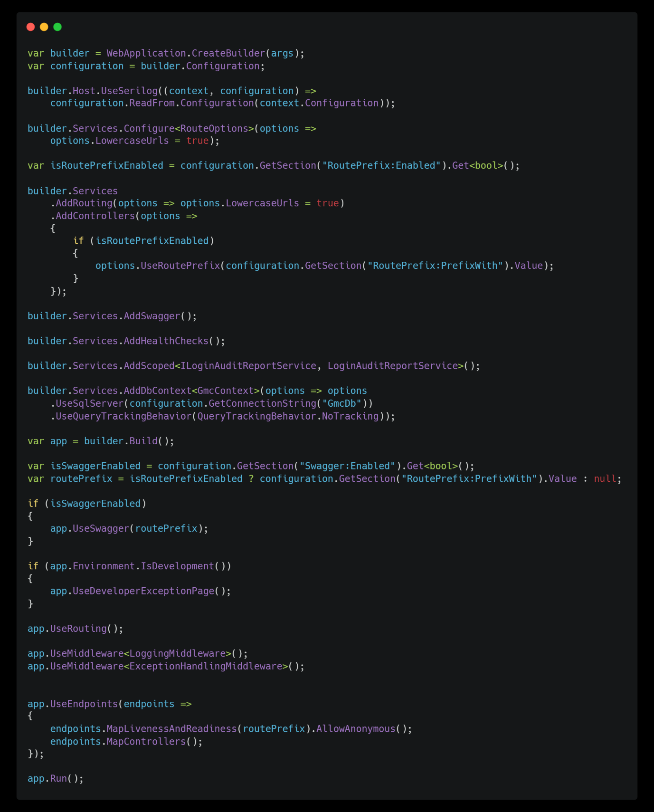Click the 'endpoints.MapLivenessAndReadiness' line
This screenshot has height=812, width=654.
[x=231, y=729]
